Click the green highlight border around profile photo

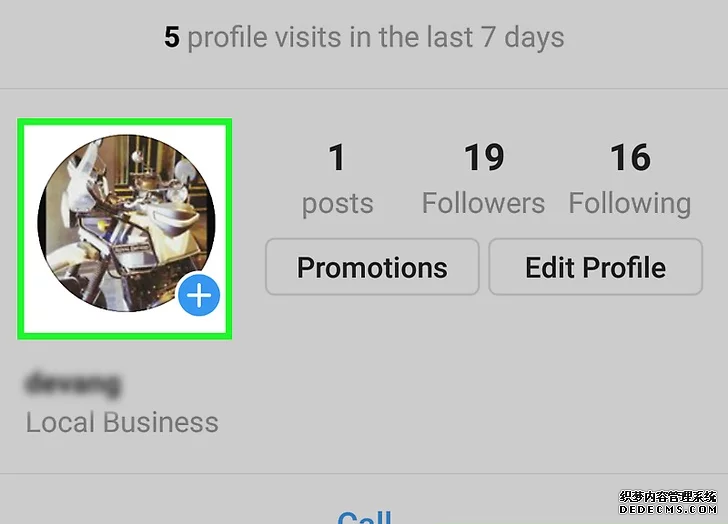pos(124,122)
